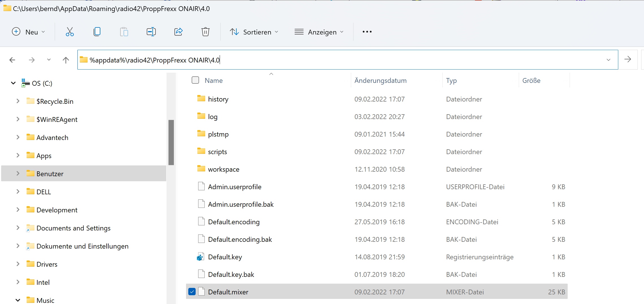Click the Cut scissors icon
The height and width of the screenshot is (304, 644).
pos(70,32)
